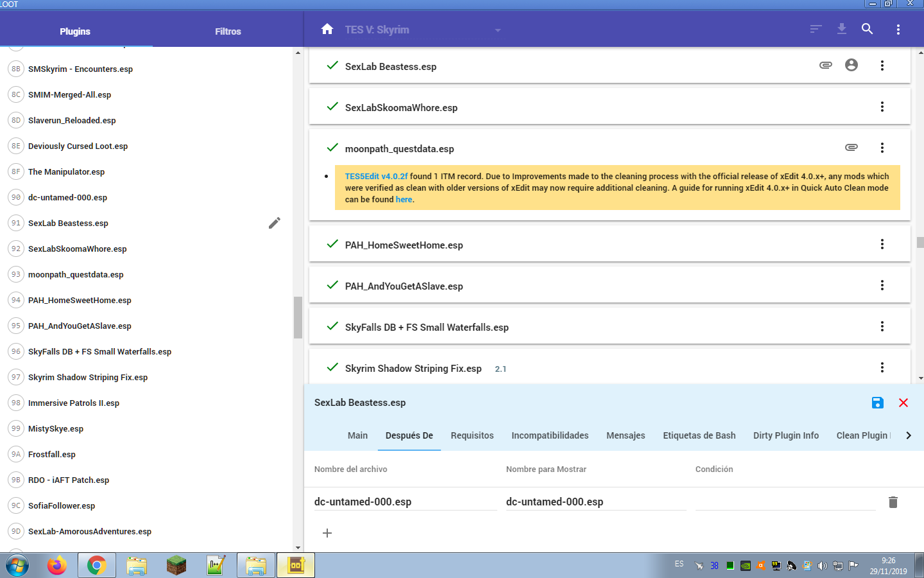The image size is (924, 578).
Task: Click the LOOT app icon in the taskbar
Action: (296, 566)
